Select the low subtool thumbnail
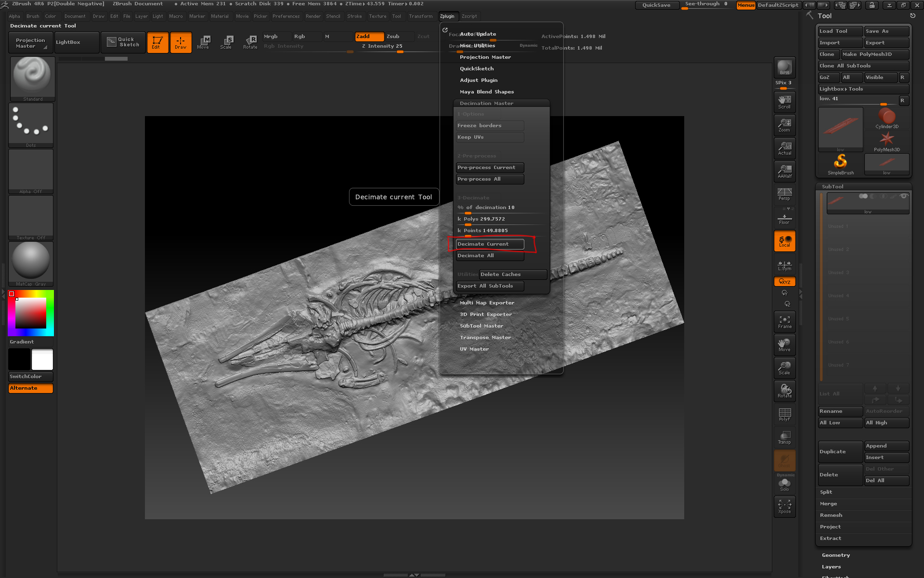 pyautogui.click(x=868, y=203)
